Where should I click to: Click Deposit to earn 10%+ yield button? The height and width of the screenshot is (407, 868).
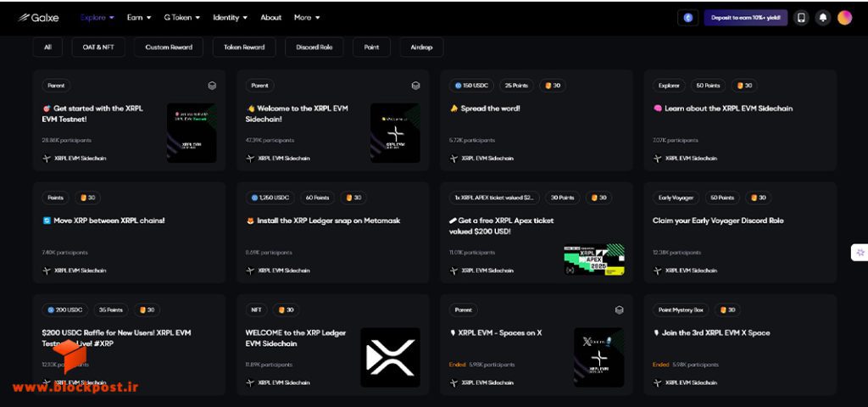point(746,18)
